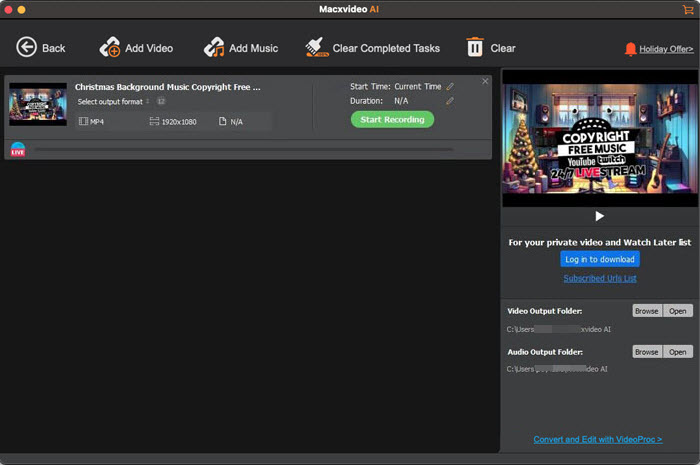700x465 pixels.
Task: Click Log in to download button
Action: point(600,259)
